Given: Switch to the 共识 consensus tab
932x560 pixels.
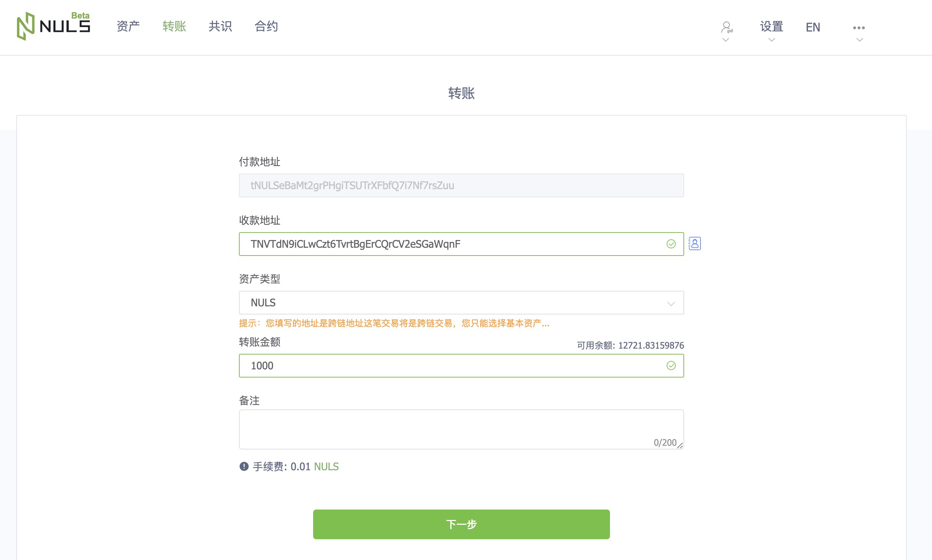Looking at the screenshot, I should point(220,26).
